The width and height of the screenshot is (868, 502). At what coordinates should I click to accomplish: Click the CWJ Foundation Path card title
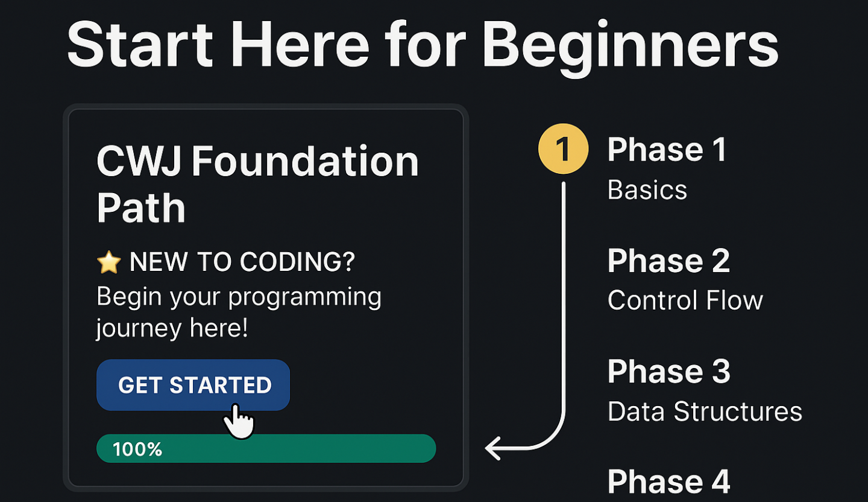257,185
